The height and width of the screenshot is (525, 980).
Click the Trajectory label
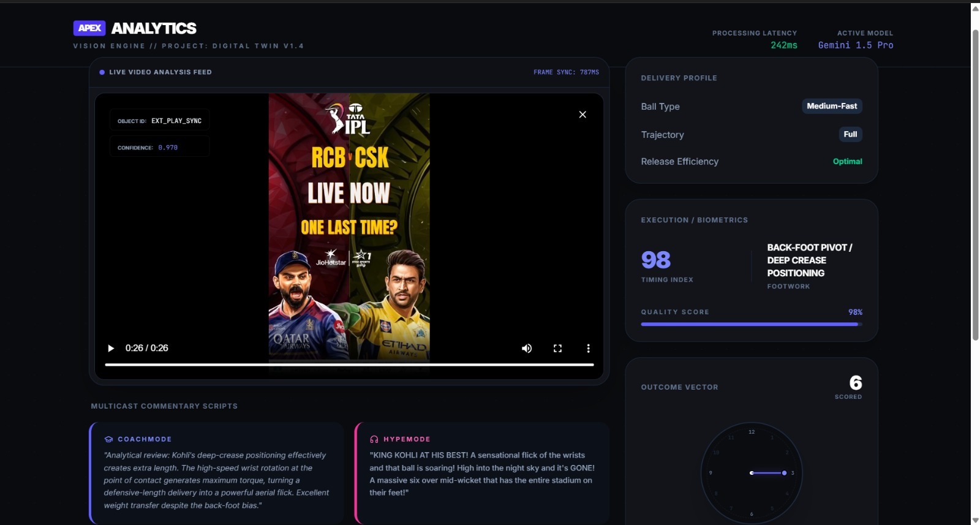pos(662,135)
